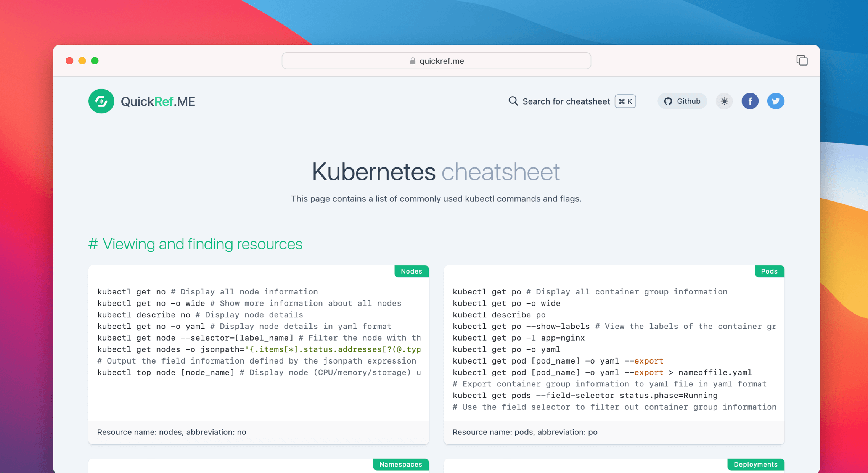The image size is (868, 473).
Task: Open the Github repository link
Action: click(682, 101)
